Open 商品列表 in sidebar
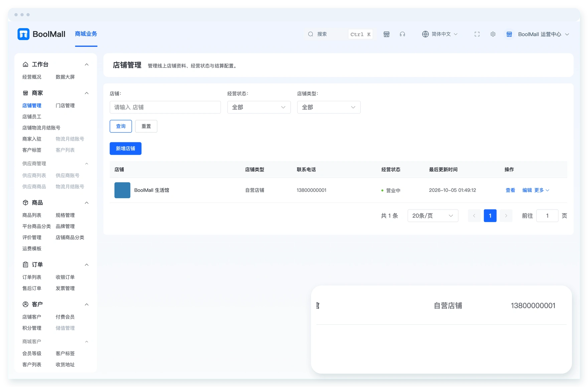Viewport: 588px width, 387px height. point(32,215)
